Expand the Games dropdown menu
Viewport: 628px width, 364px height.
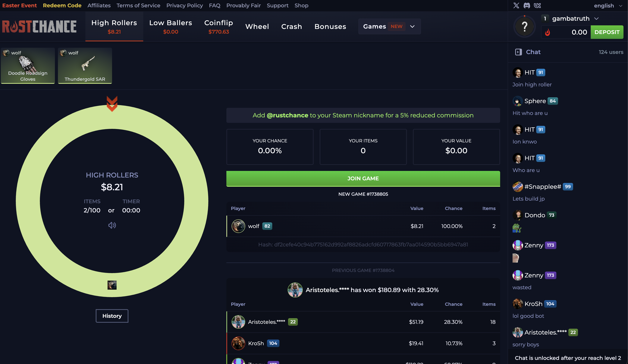click(390, 26)
